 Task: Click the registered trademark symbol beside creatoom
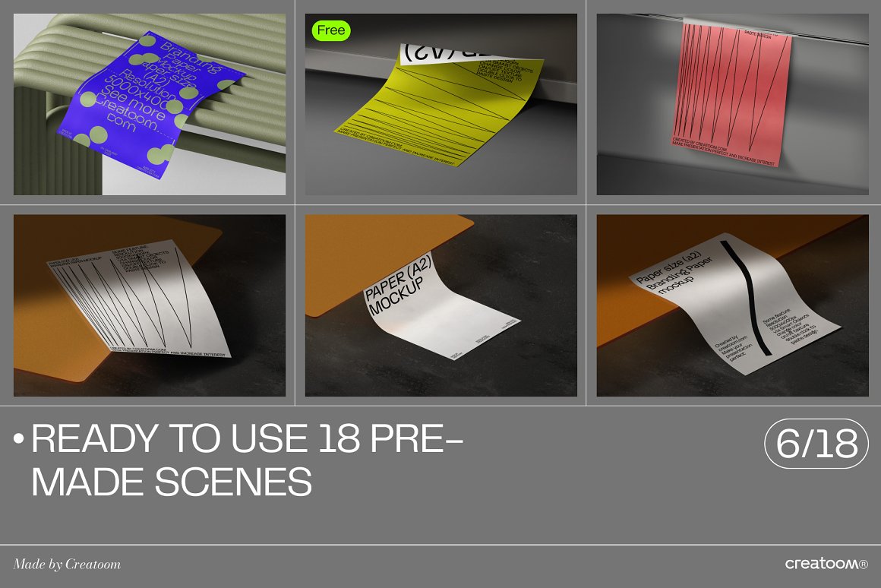coord(864,564)
